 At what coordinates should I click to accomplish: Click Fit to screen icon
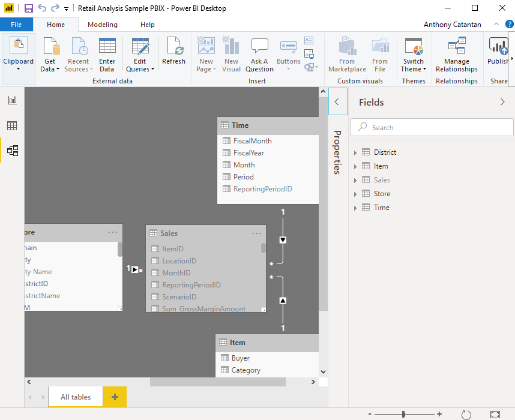tap(495, 415)
